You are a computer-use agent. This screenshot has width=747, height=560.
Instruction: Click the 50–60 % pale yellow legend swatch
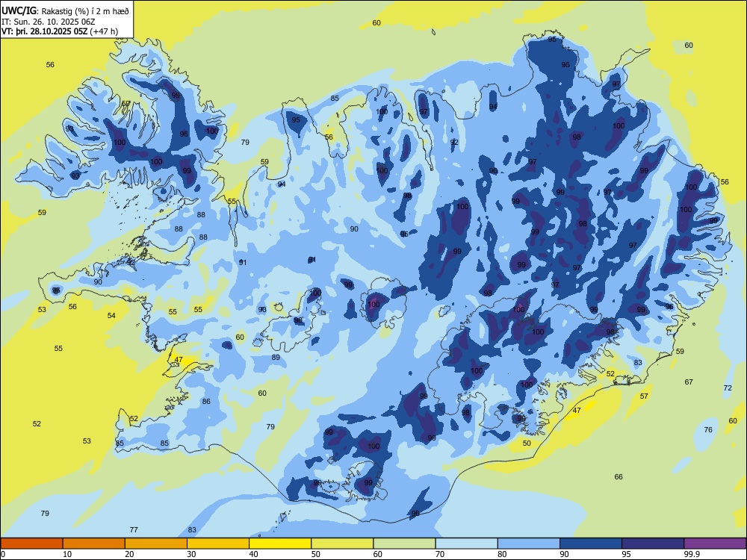click(x=342, y=544)
